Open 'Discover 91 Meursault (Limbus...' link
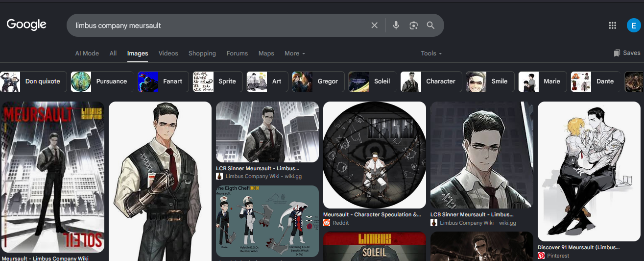The image size is (644, 261). tap(579, 248)
